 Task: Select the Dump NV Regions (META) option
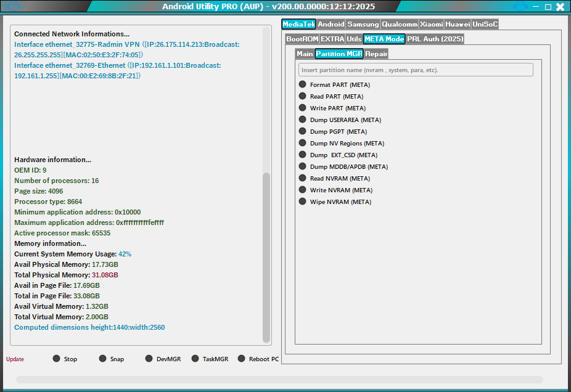[302, 143]
